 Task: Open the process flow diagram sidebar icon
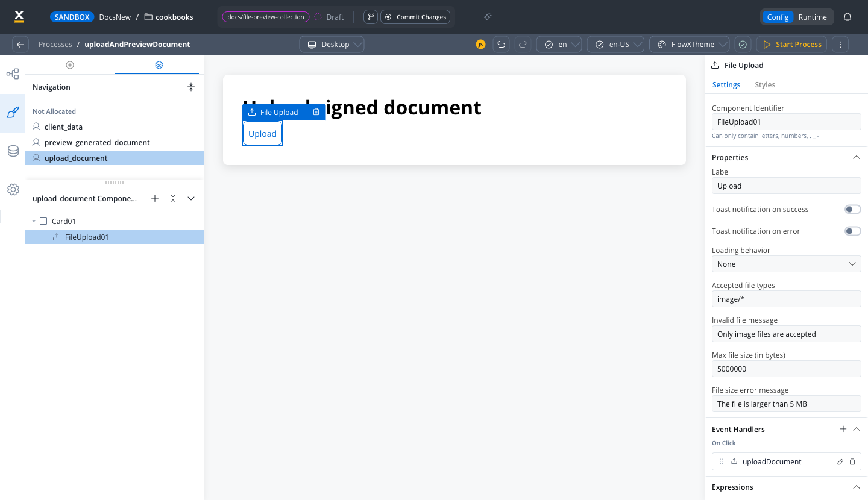click(x=13, y=74)
